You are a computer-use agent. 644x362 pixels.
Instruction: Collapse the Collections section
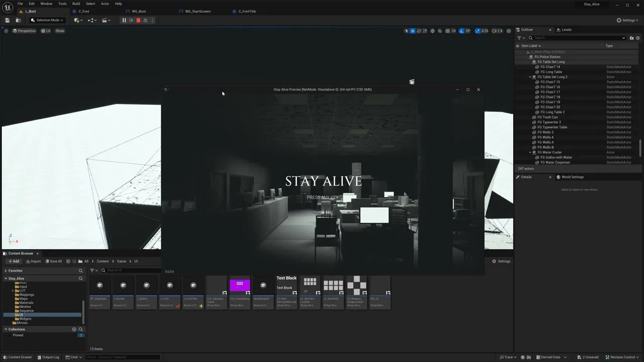click(6, 329)
